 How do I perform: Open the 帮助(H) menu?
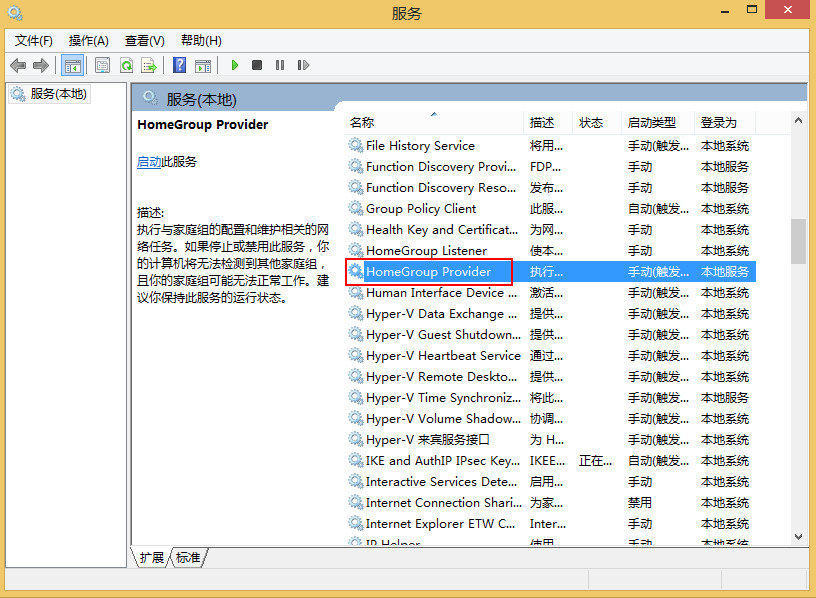point(201,41)
